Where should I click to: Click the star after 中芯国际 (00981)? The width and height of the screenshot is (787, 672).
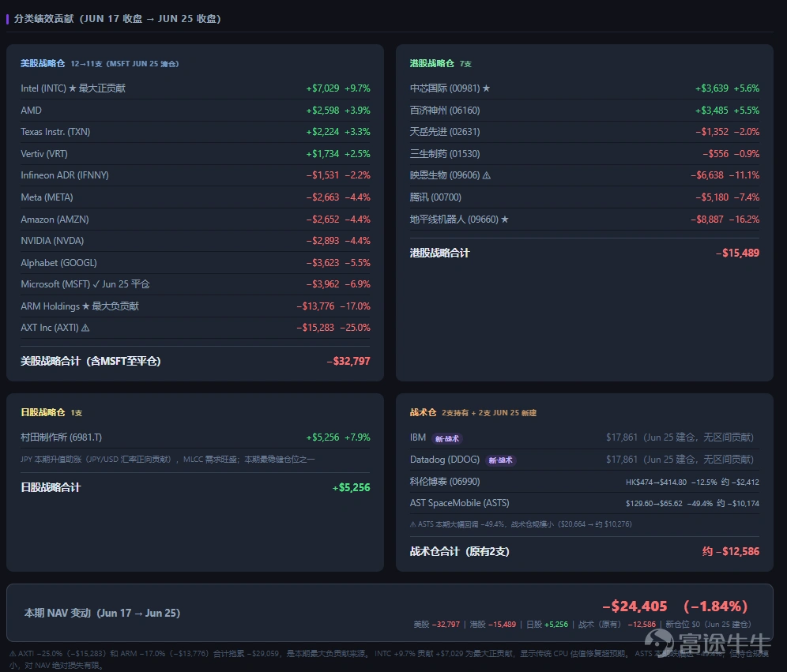tap(486, 88)
